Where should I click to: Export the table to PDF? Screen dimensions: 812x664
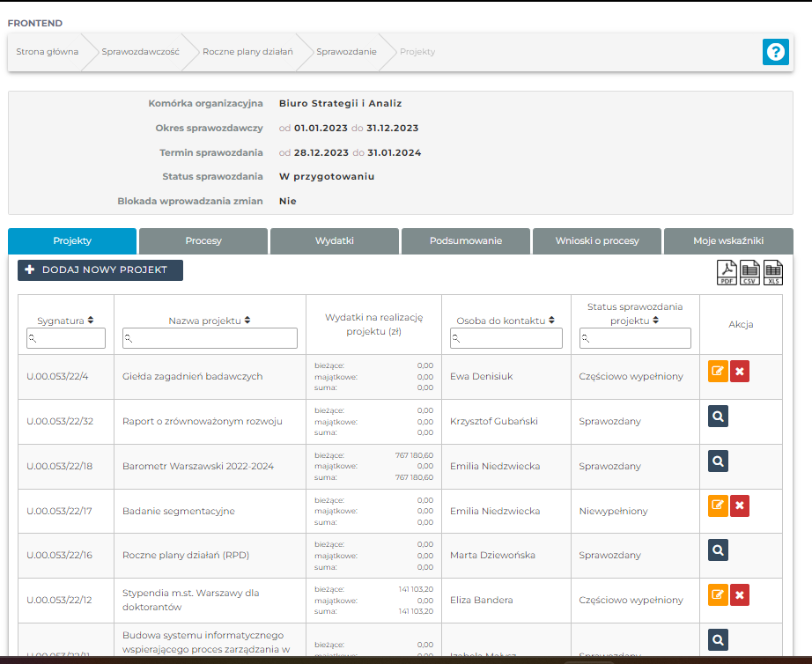(727, 273)
